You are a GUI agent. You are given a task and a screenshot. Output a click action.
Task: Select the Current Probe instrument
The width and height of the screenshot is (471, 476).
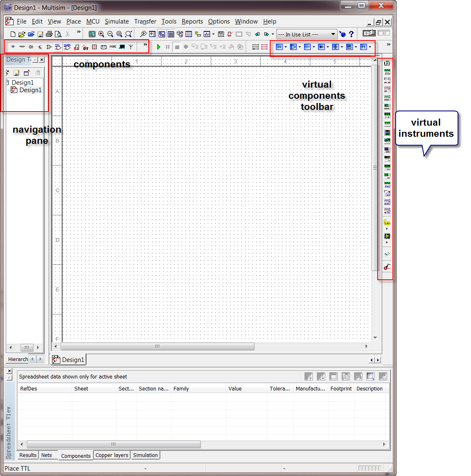tap(387, 267)
